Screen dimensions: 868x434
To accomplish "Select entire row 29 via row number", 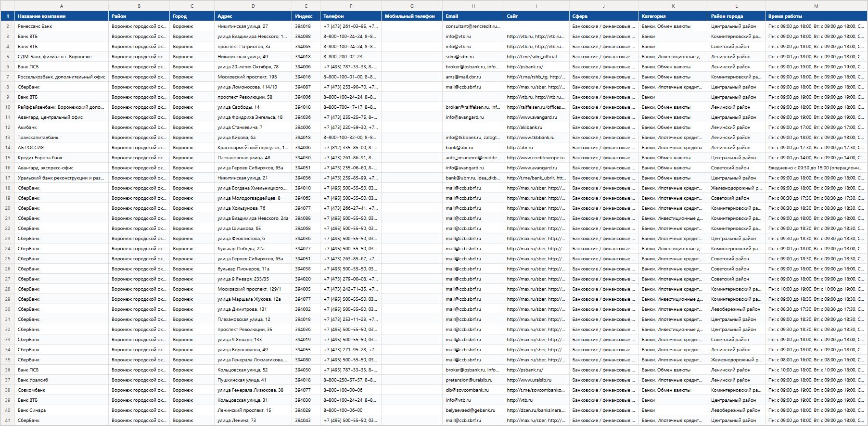I will (8, 299).
